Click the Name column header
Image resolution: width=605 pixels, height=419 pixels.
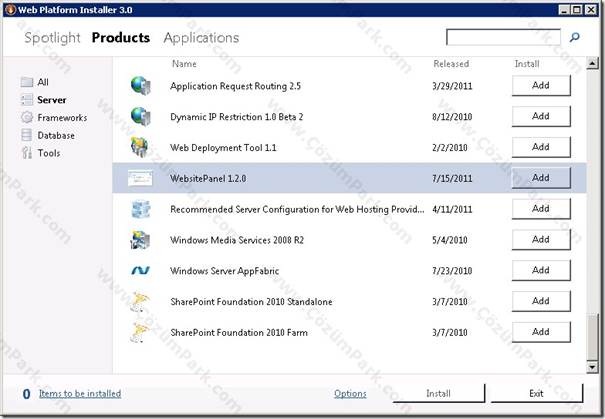(x=184, y=64)
